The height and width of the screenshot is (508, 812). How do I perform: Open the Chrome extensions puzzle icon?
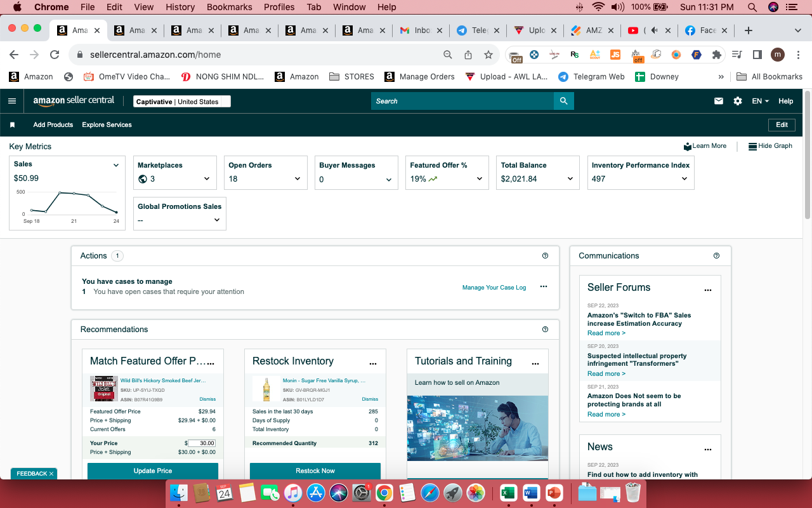point(717,55)
